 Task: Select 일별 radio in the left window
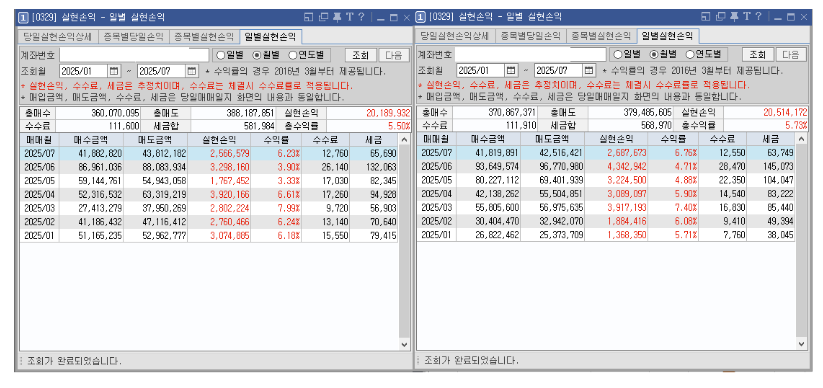pyautogui.click(x=229, y=55)
